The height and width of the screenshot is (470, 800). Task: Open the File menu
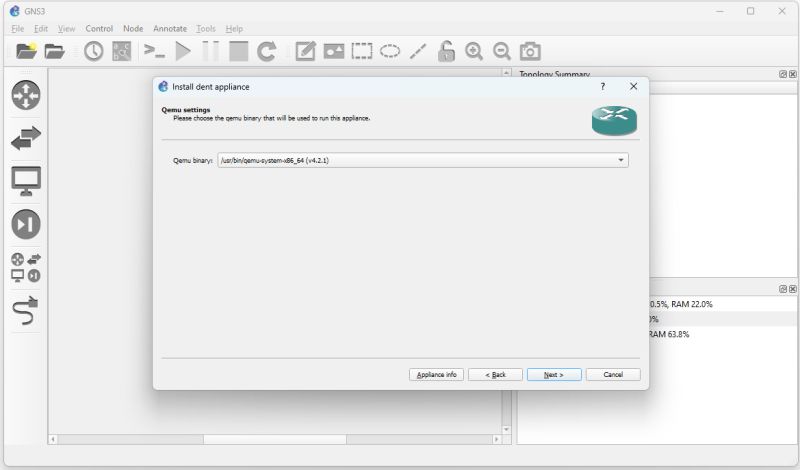(x=17, y=29)
